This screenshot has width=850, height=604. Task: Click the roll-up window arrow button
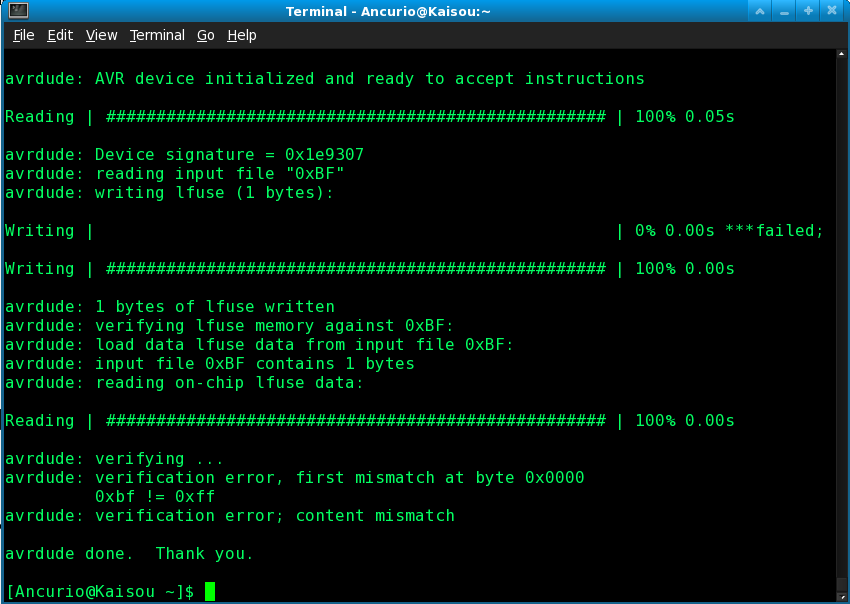tap(760, 11)
